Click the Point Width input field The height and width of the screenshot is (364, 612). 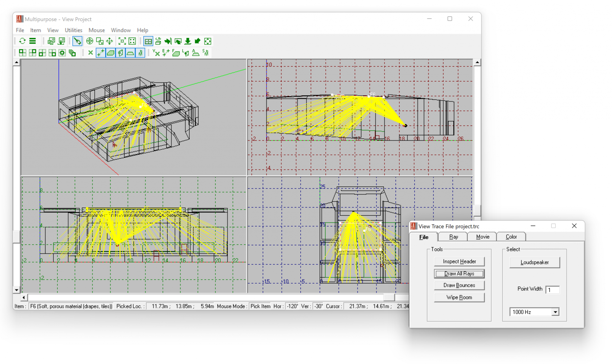coord(552,290)
